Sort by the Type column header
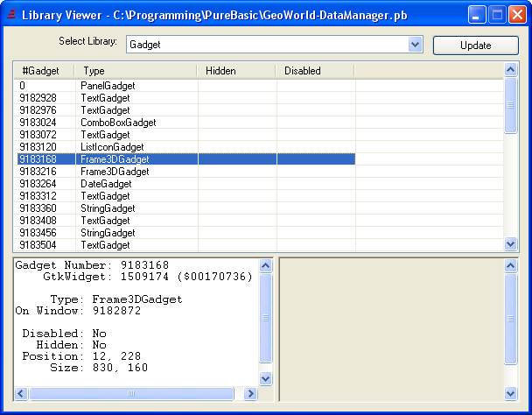Image resolution: width=532 pixels, height=415 pixels. point(136,71)
